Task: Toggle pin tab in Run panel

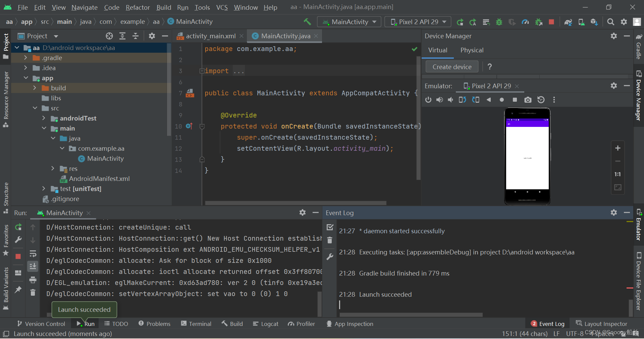Action: coord(18,290)
